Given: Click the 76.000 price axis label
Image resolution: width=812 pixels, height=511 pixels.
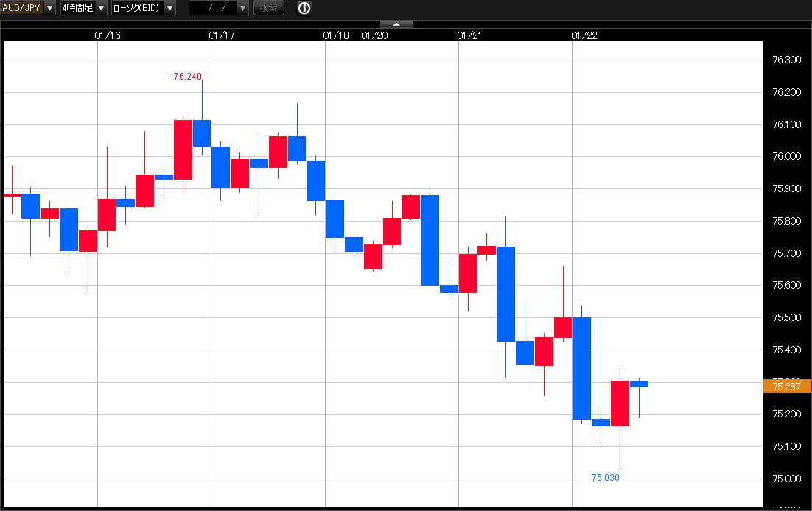Looking at the screenshot, I should click(x=787, y=156).
